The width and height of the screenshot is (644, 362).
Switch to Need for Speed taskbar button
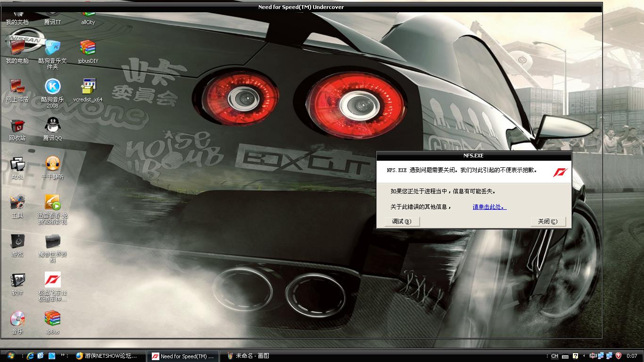(184, 356)
